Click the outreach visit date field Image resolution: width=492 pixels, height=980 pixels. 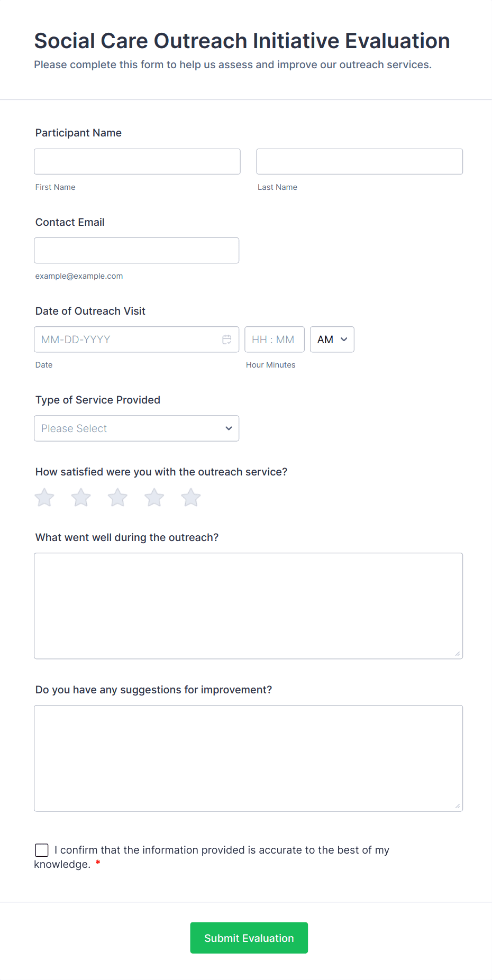pyautogui.click(x=127, y=340)
